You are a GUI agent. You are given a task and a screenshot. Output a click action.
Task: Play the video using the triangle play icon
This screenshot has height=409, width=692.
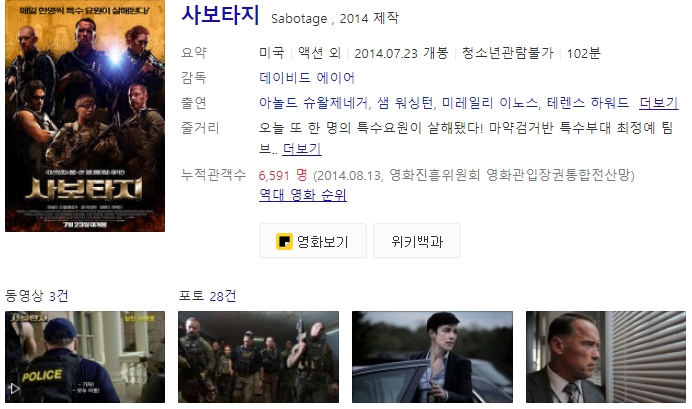[x=15, y=389]
